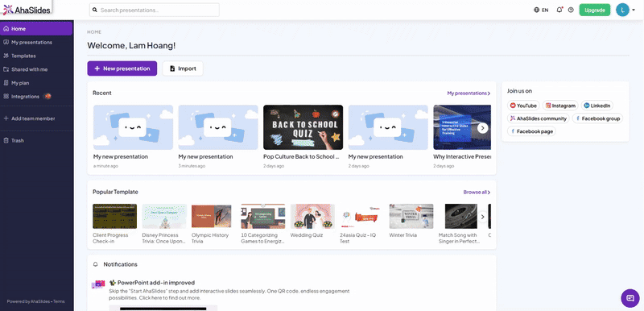Open Why Interactive Presentation thumbnail
This screenshot has width=644, height=311.
click(462, 127)
